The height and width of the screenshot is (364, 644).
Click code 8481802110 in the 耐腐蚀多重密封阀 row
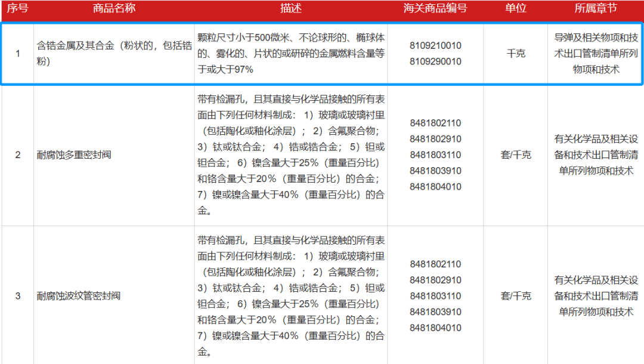pyautogui.click(x=435, y=123)
